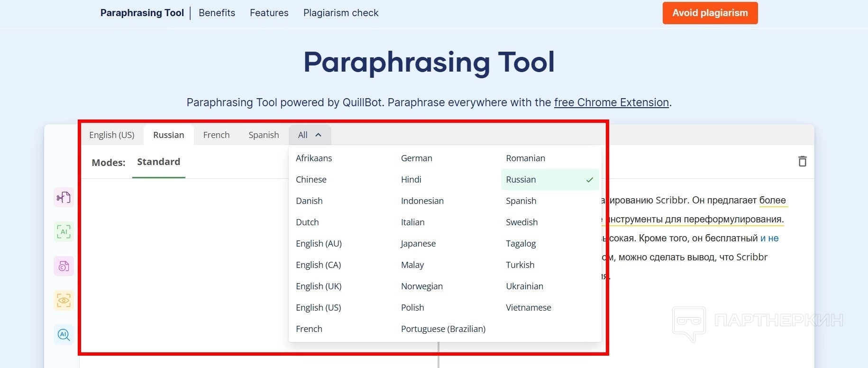Open the citation document icon in sidebar

(x=64, y=266)
